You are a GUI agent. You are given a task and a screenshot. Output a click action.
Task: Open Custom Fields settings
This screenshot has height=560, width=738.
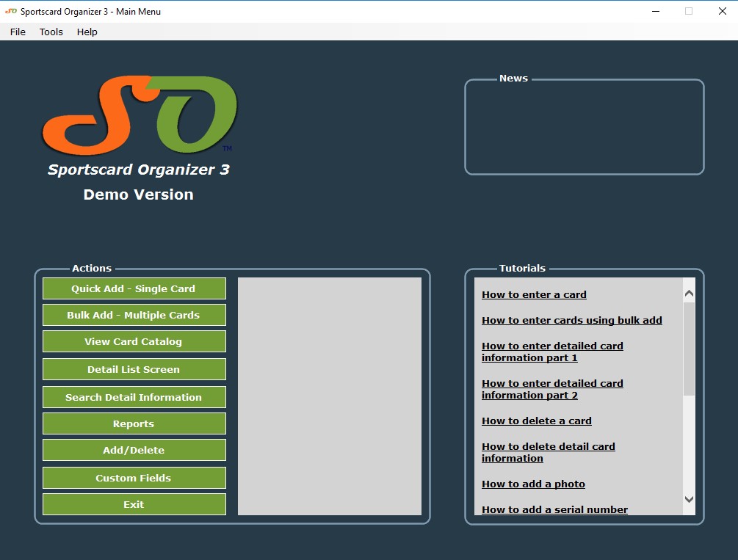point(134,477)
